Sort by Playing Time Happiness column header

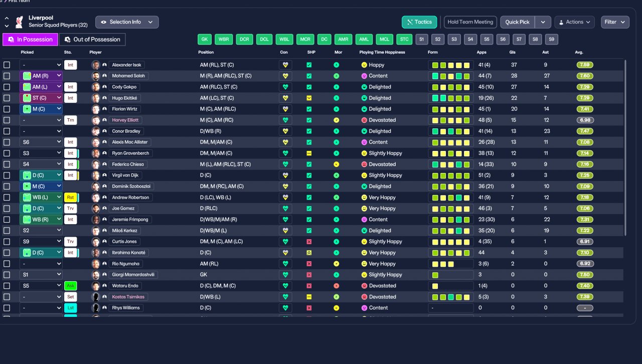click(x=382, y=52)
